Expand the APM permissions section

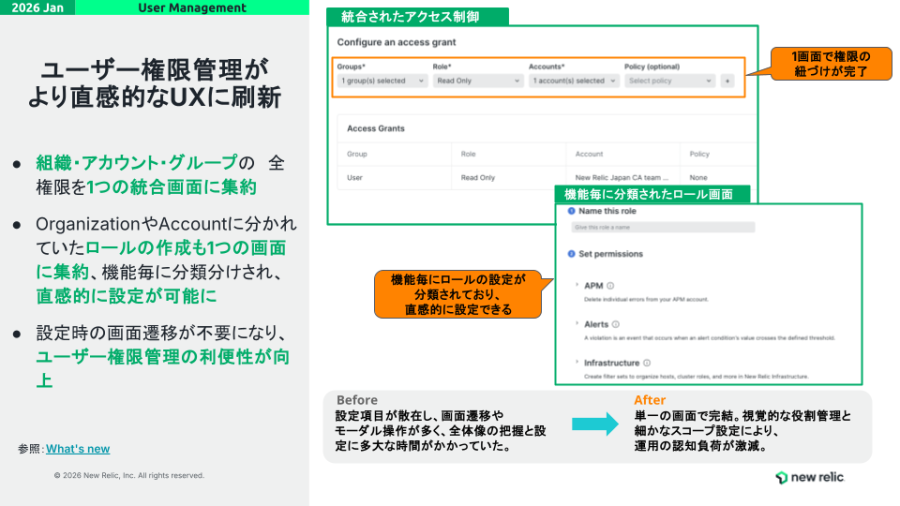(577, 286)
